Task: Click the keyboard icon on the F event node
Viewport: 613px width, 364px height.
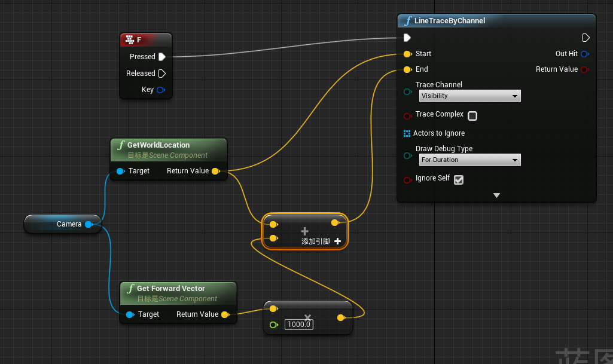Action: coord(130,39)
